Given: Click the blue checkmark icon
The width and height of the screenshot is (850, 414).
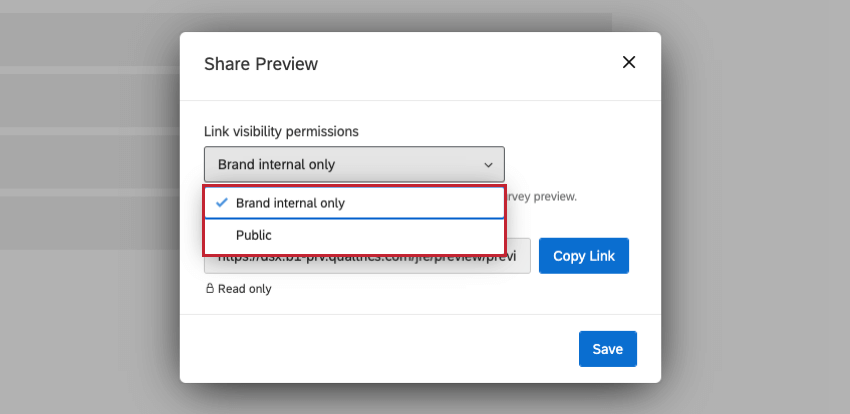Looking at the screenshot, I should pyautogui.click(x=222, y=202).
